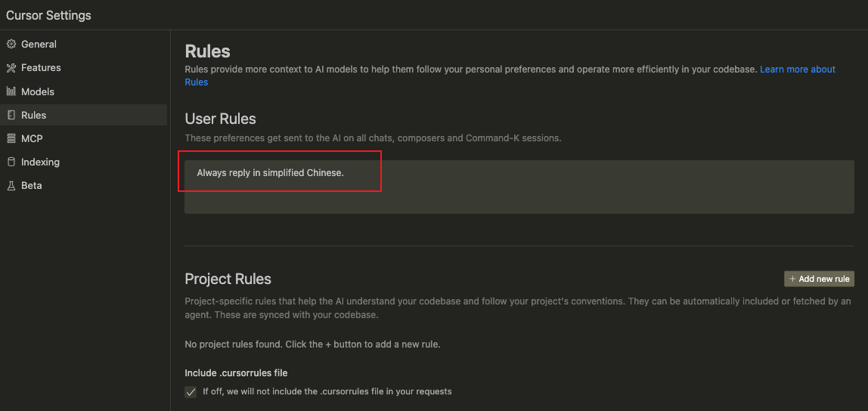
Task: Click the Add new rule button
Action: (x=820, y=279)
